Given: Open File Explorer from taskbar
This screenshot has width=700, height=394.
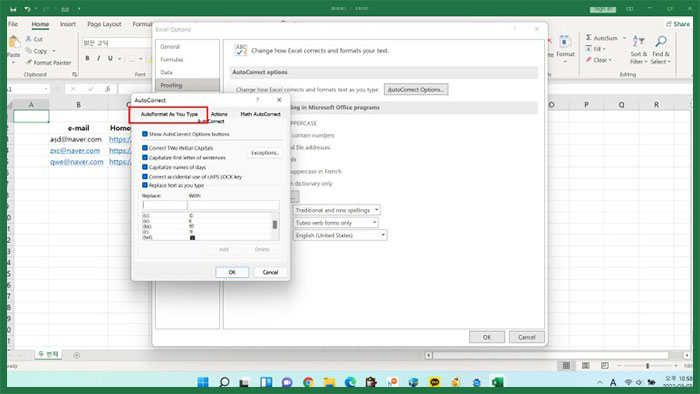Looking at the screenshot, I should 329,382.
